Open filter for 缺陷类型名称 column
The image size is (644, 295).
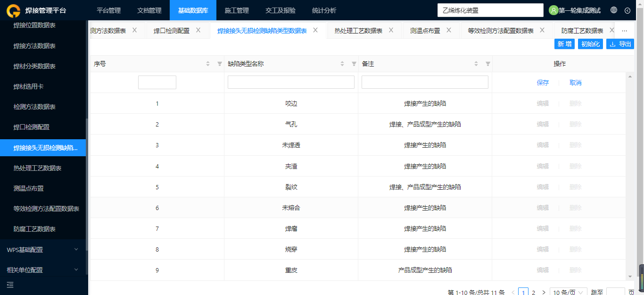click(354, 64)
